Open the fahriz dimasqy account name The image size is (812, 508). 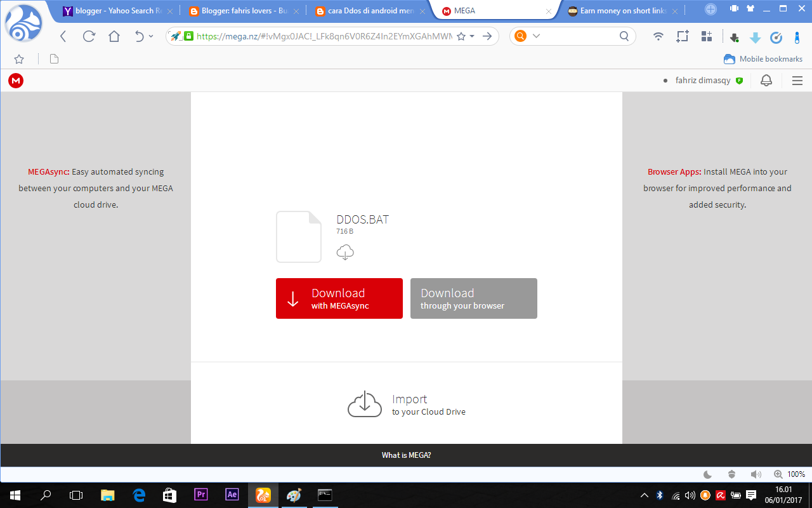pyautogui.click(x=703, y=81)
